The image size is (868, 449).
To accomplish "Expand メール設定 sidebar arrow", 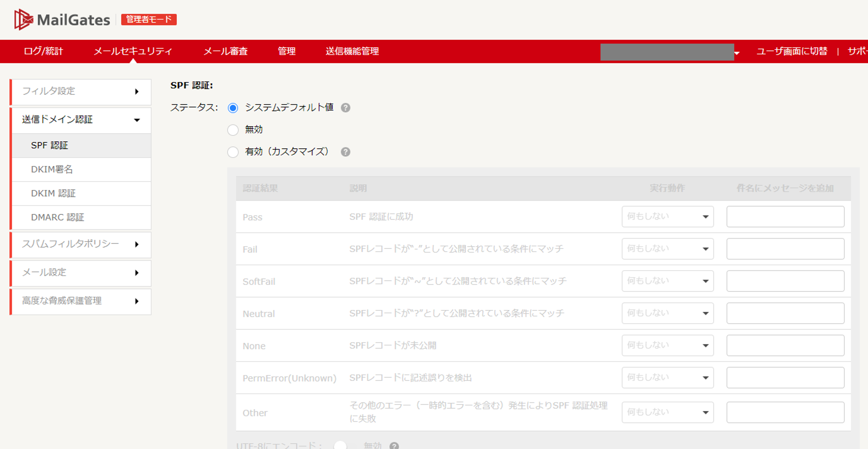I will [137, 273].
